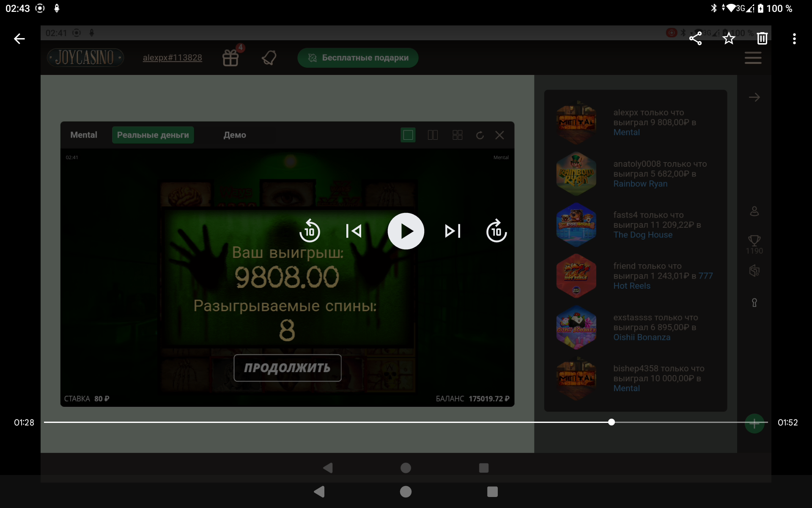Switch to the Демо tab
The width and height of the screenshot is (812, 508).
235,135
